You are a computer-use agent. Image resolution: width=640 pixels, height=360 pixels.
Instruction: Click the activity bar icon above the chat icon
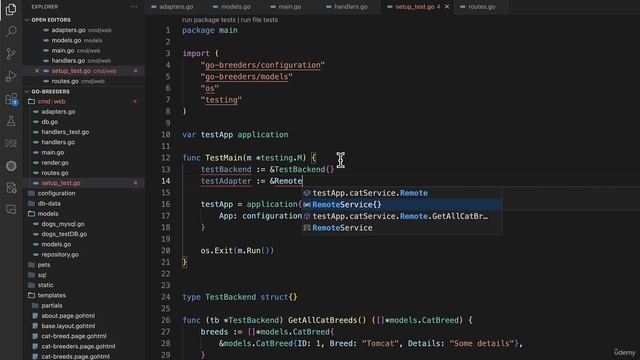[11, 188]
